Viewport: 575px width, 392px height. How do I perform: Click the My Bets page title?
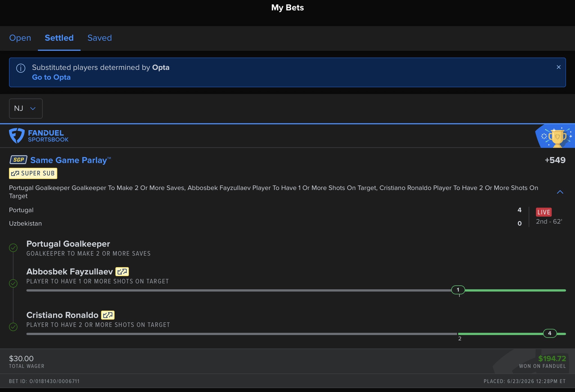(x=287, y=8)
